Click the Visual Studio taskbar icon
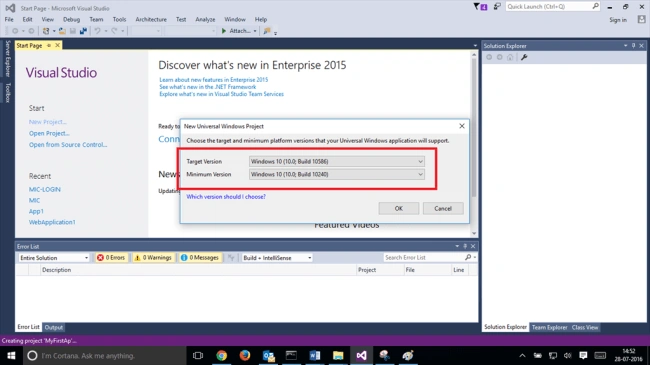This screenshot has width=650, height=365. 361,355
